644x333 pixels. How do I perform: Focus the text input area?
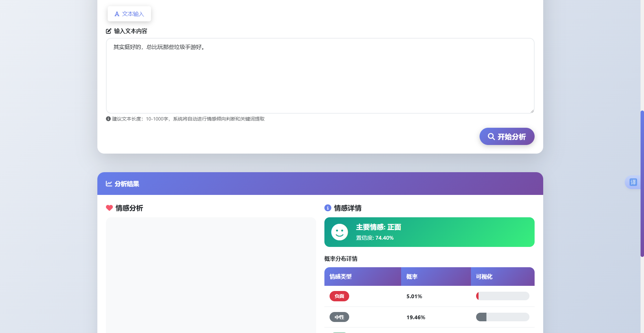(320, 76)
